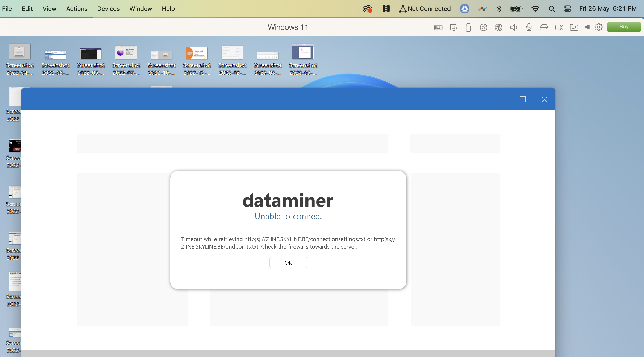Click the Creative Cloud menu bar icon
Viewport: 644px width, 357px height.
(368, 9)
